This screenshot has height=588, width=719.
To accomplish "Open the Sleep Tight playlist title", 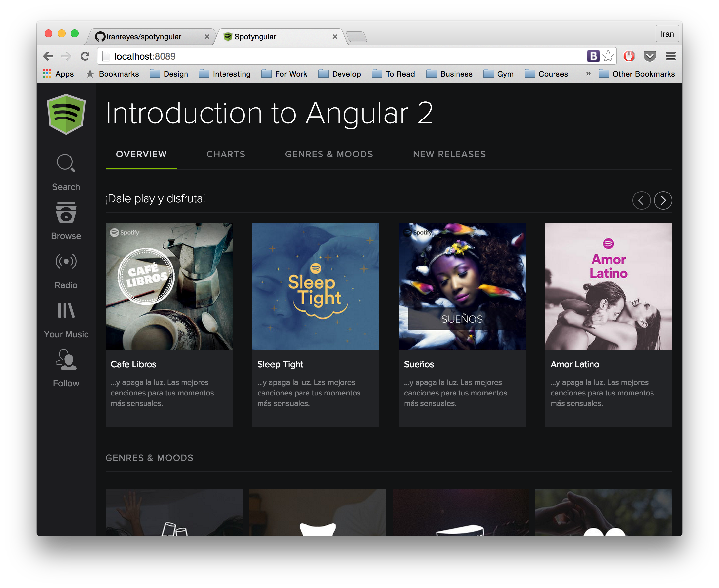I will coord(280,364).
